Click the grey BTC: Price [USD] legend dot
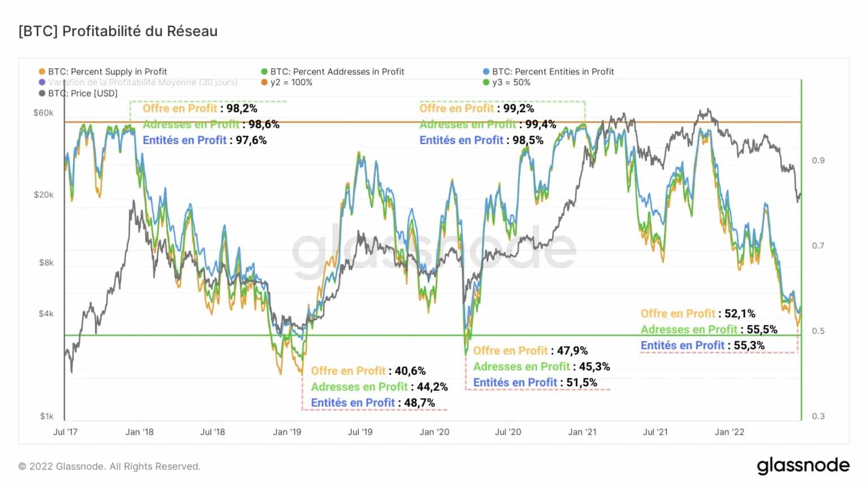Viewport: 868px width, 488px height. [x=42, y=93]
